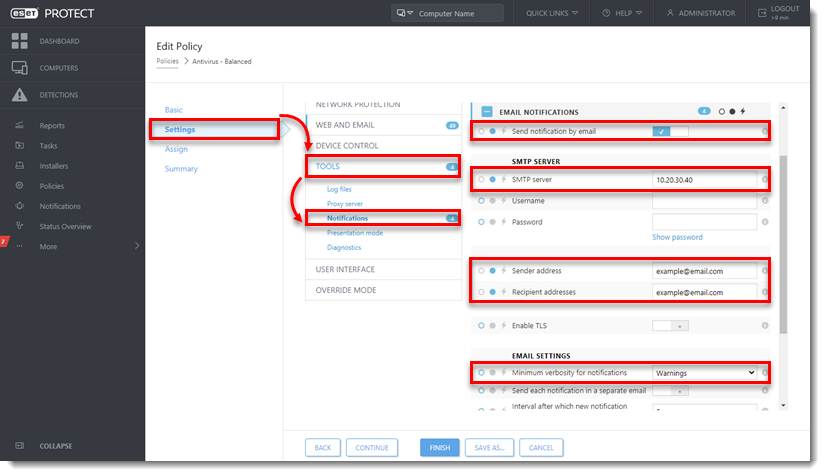Viewport: 825px width, 476px height.
Task: Click the Finish button
Action: 440,448
